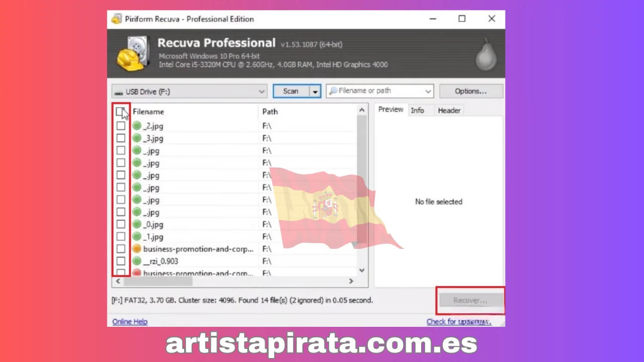This screenshot has height=362, width=644.
Task: Click the 'No file selected' preview message
Action: (x=438, y=202)
